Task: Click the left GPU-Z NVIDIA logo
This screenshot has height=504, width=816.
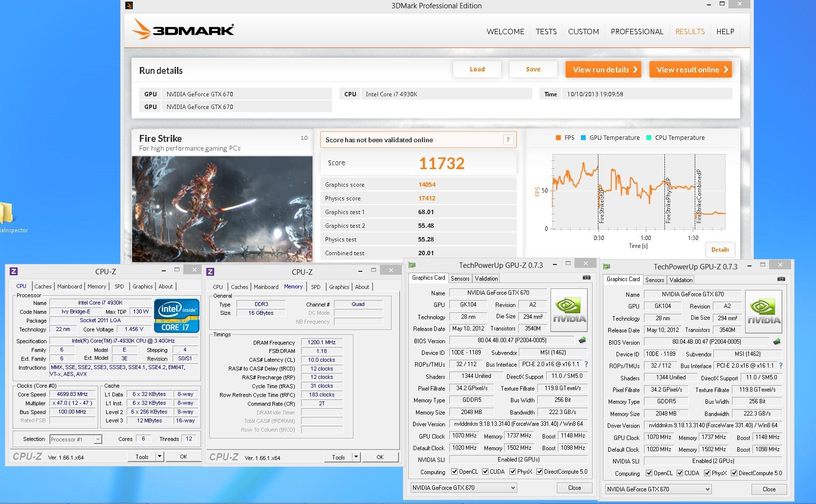Action: click(569, 309)
